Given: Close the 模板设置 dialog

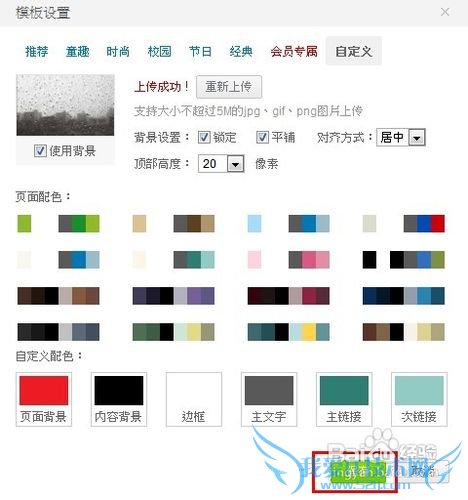Looking at the screenshot, I should tap(445, 12).
